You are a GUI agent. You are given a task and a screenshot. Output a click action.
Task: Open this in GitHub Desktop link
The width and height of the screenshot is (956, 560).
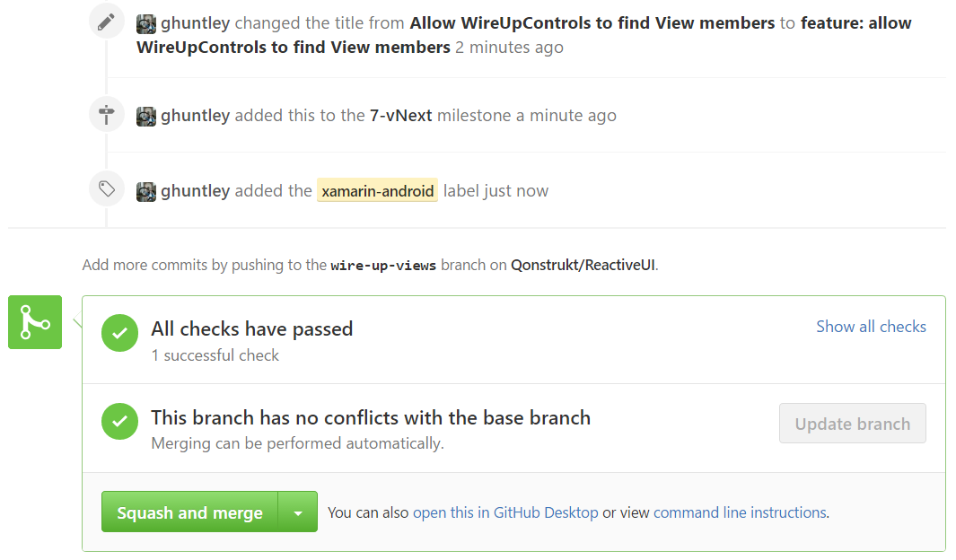pos(505,512)
